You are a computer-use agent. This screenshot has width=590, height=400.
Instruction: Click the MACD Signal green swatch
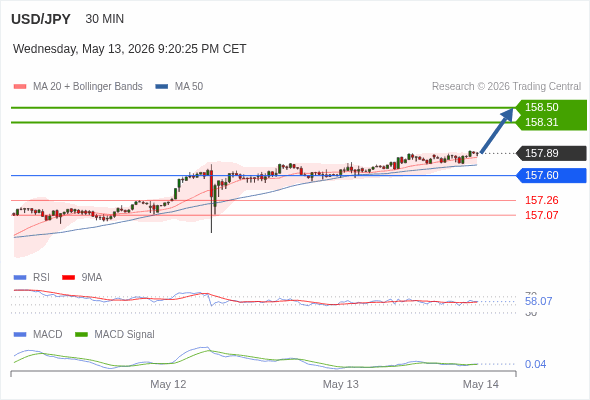coord(81,335)
